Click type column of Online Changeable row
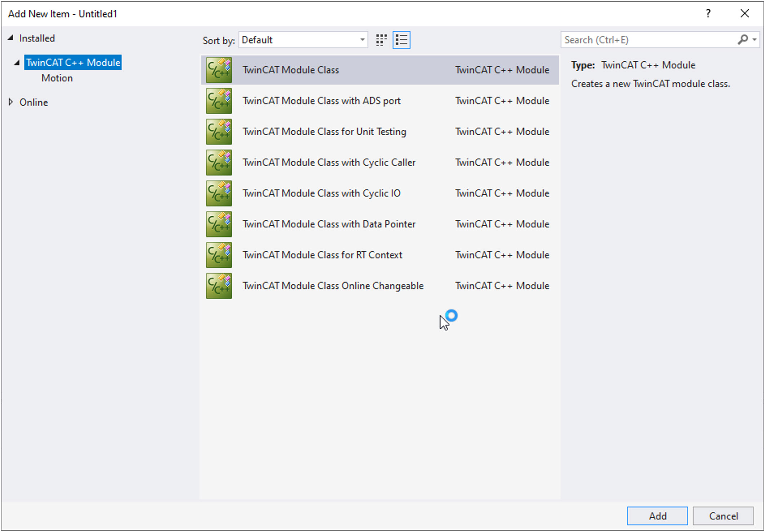Screen dimensions: 765x532 (x=502, y=286)
